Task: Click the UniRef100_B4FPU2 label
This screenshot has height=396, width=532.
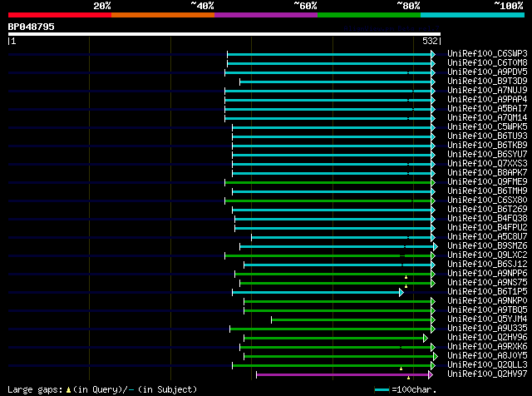Action: tap(487, 228)
